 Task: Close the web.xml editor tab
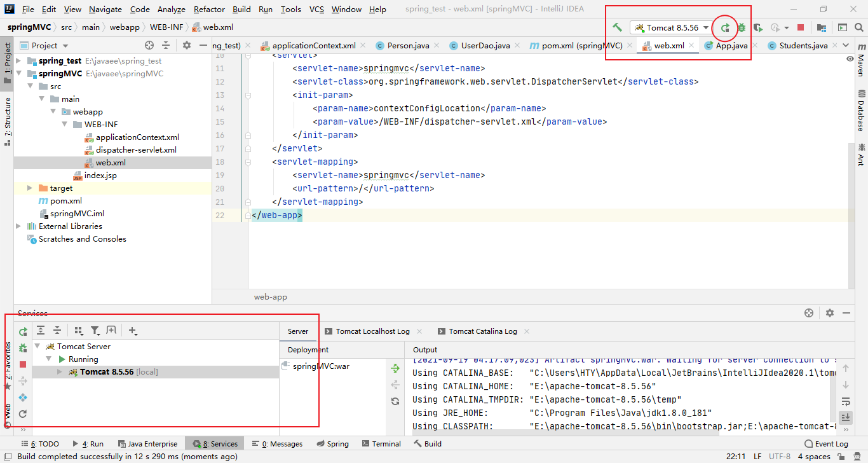(692, 46)
